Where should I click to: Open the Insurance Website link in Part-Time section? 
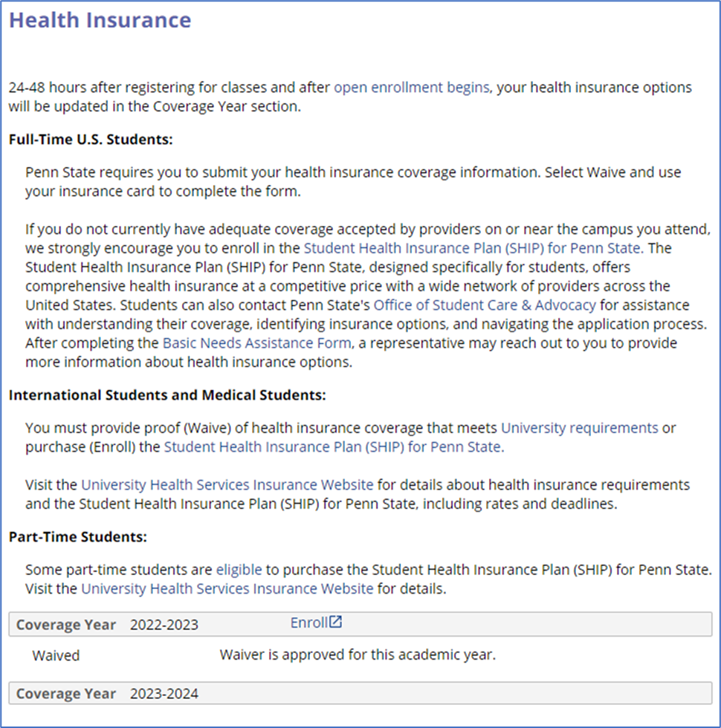point(227,588)
